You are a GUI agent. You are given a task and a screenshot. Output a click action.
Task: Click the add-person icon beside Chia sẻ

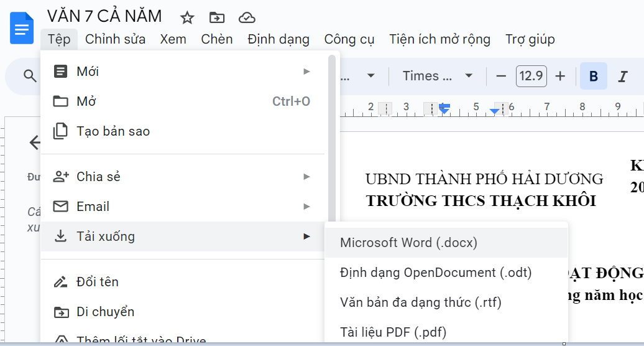pos(61,177)
